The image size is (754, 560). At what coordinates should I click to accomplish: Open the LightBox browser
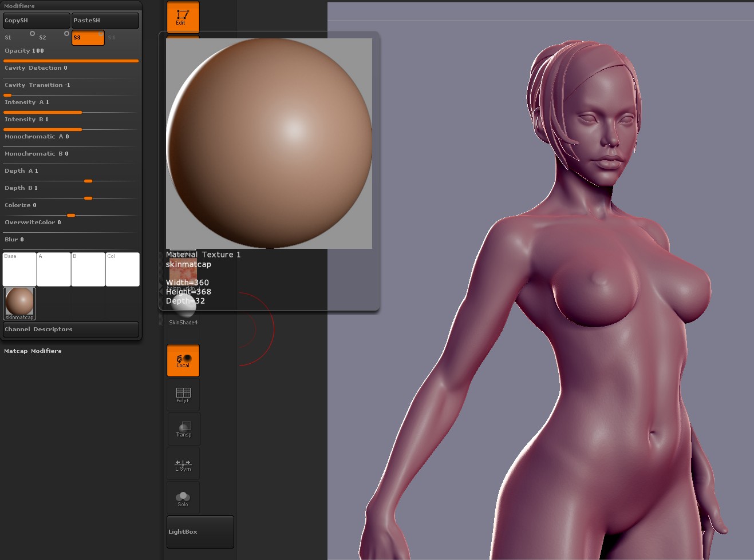coord(200,532)
